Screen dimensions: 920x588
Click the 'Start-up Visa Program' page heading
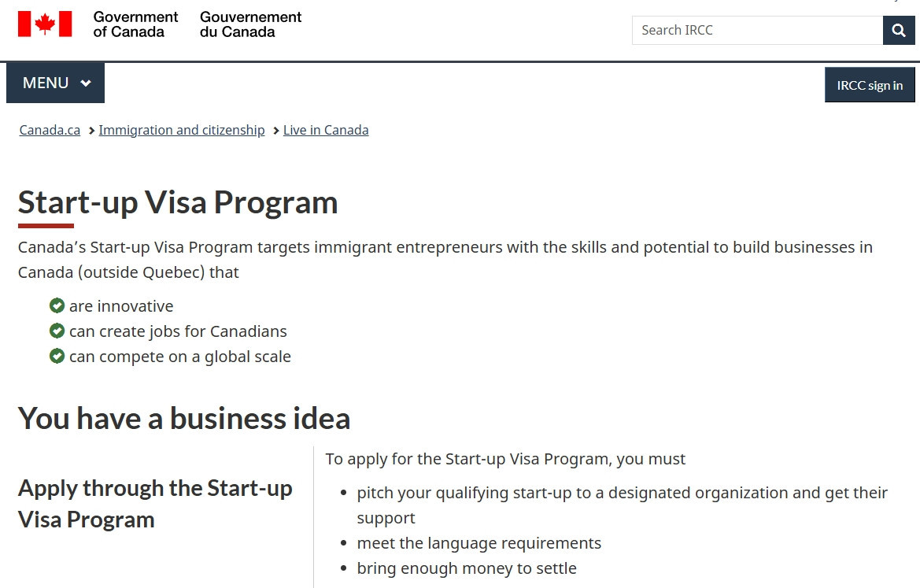click(x=178, y=203)
